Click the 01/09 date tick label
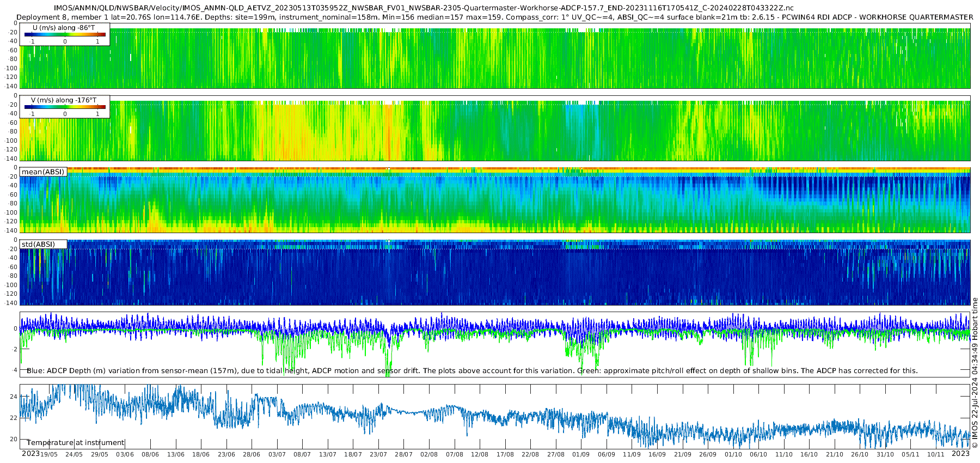Viewport: 980px width, 463px height. [581, 454]
